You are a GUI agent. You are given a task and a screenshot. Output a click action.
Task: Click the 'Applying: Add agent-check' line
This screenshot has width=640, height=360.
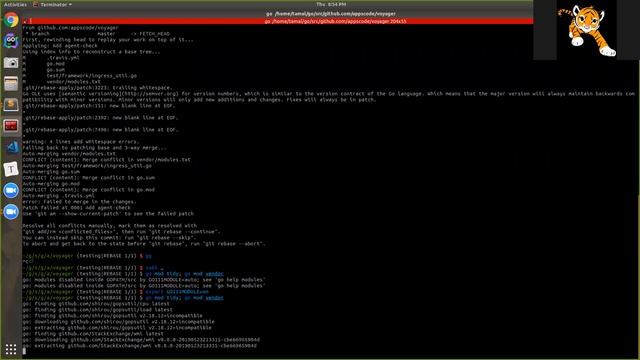pyautogui.click(x=60, y=46)
